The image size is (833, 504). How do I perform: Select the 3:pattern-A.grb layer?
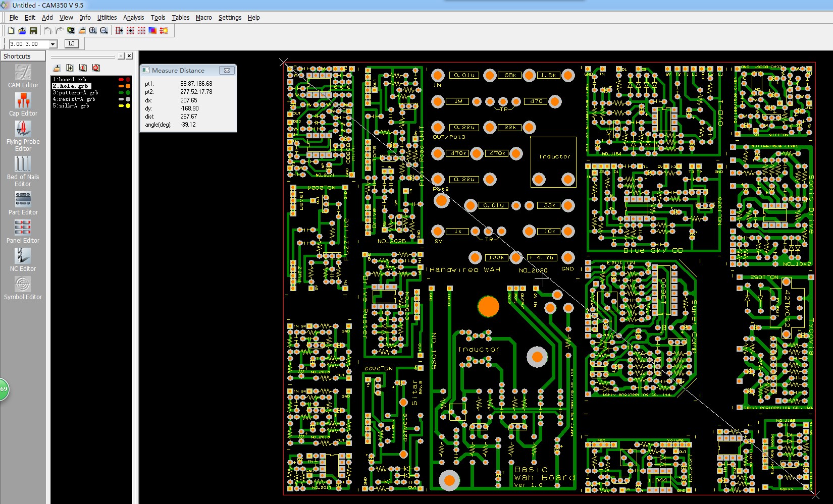tap(75, 93)
